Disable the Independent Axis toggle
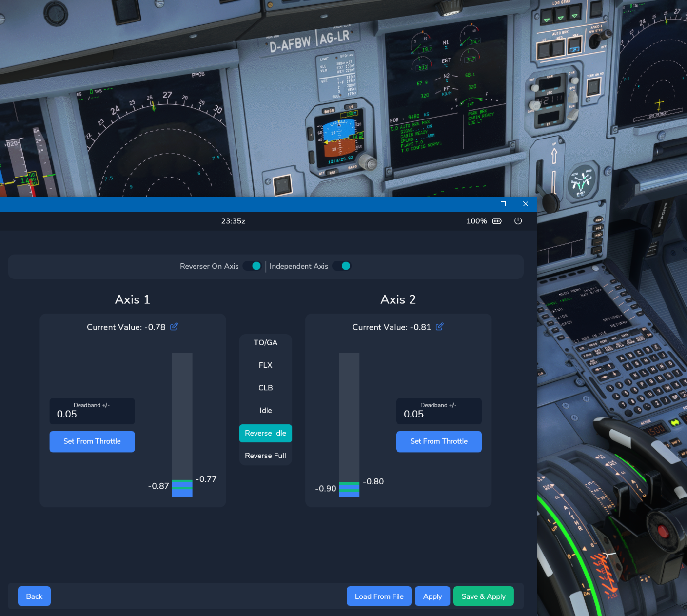This screenshot has height=616, width=687. coord(342,266)
